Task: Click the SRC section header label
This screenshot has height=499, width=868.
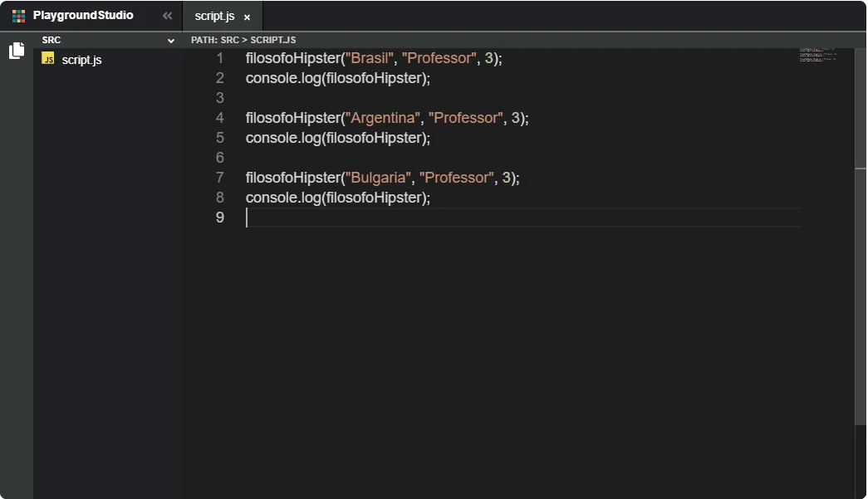Action: 51,40
